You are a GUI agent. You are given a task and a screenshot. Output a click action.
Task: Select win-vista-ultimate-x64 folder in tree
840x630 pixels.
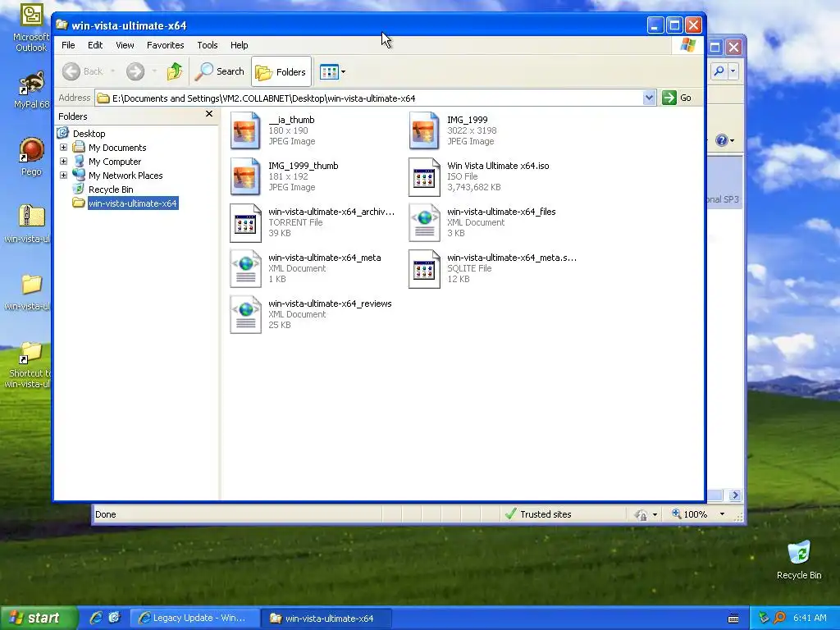[x=132, y=203]
